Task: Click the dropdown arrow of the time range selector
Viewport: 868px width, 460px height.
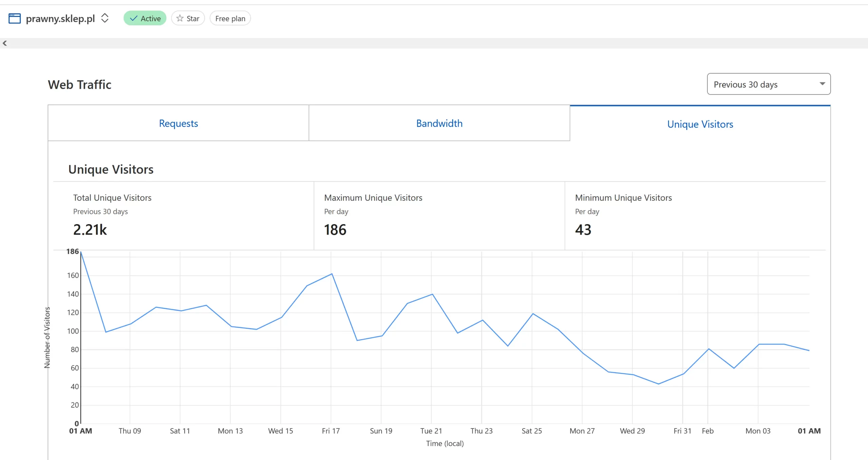Action: click(x=822, y=84)
